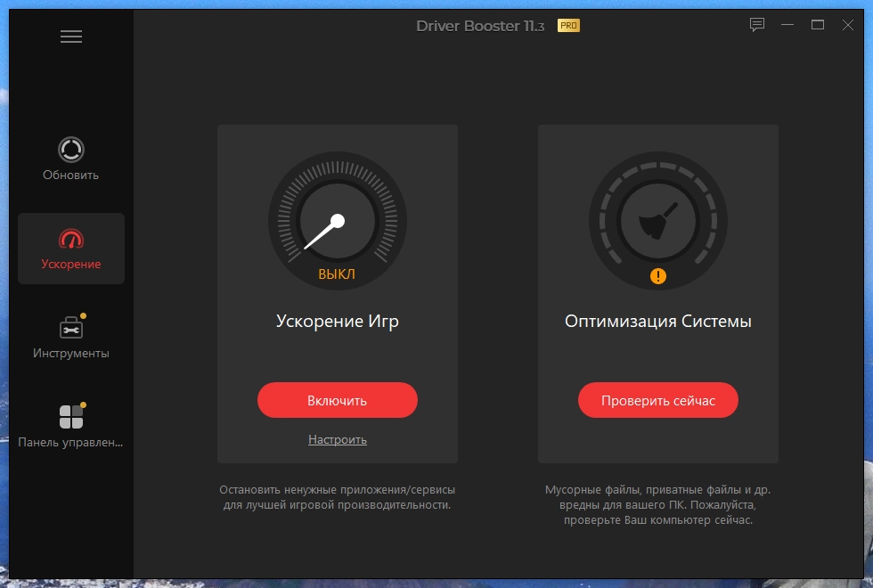Open the Панель управления section
The image size is (873, 588).
pyautogui.click(x=70, y=426)
